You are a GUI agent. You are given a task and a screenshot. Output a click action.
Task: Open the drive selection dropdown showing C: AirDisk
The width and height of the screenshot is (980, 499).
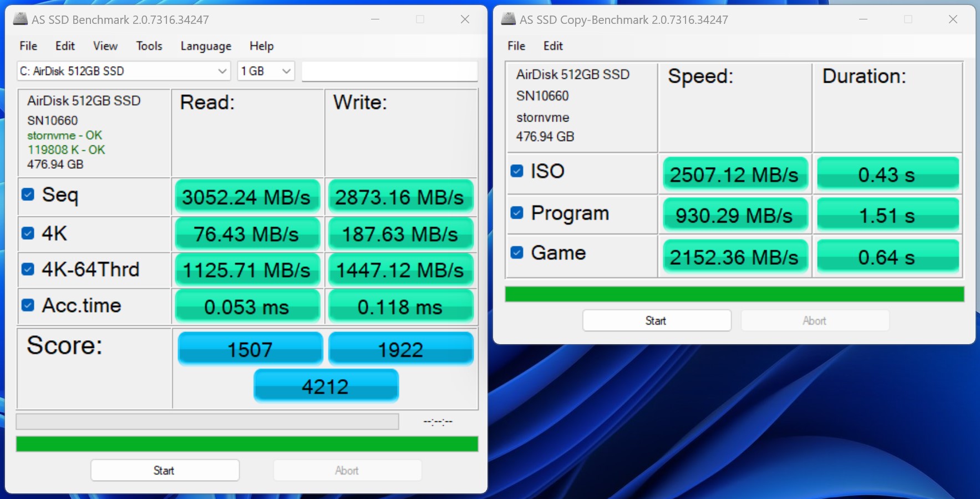124,71
